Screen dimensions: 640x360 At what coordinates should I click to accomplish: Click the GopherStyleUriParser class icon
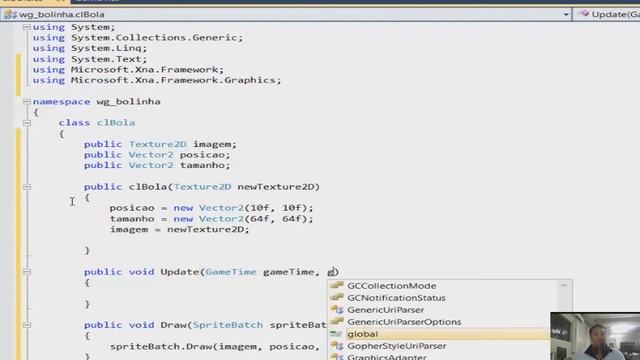click(x=337, y=346)
